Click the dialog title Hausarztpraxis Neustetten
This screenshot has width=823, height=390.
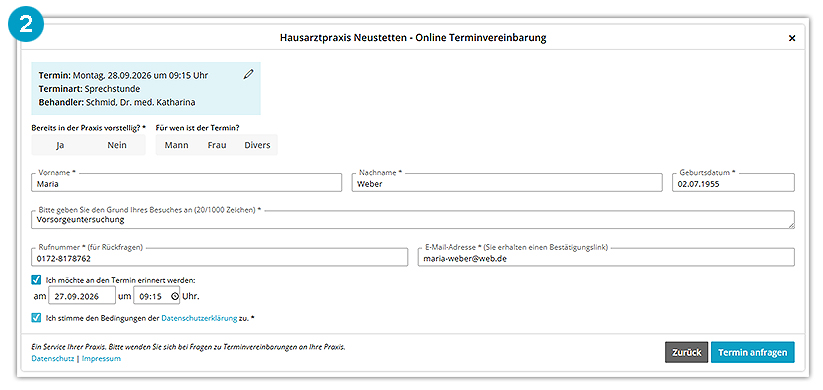(x=413, y=38)
